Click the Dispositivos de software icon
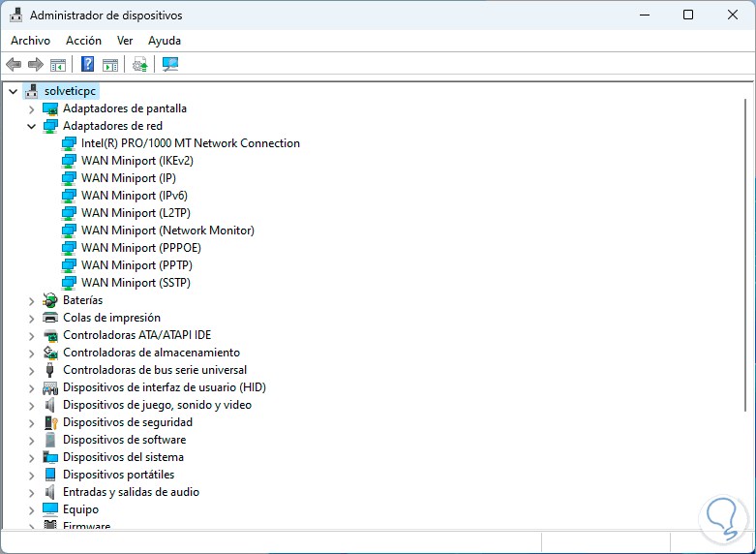Image resolution: width=756 pixels, height=554 pixels. pyautogui.click(x=50, y=440)
